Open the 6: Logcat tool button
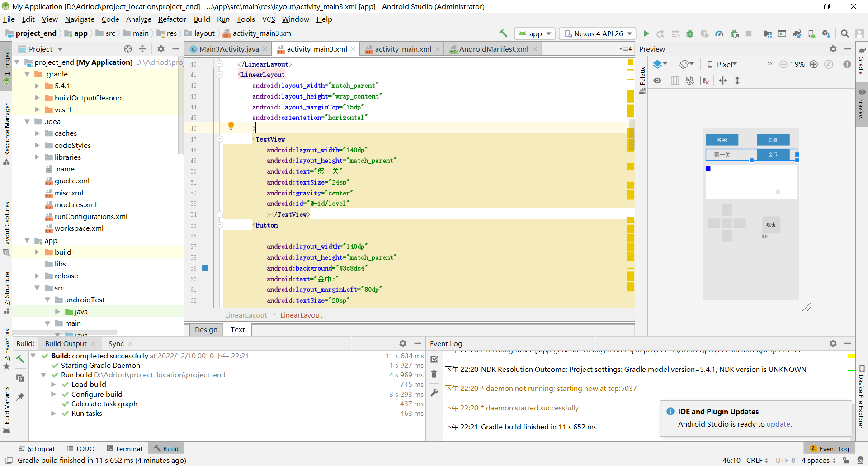This screenshot has height=466, width=868. point(37,448)
